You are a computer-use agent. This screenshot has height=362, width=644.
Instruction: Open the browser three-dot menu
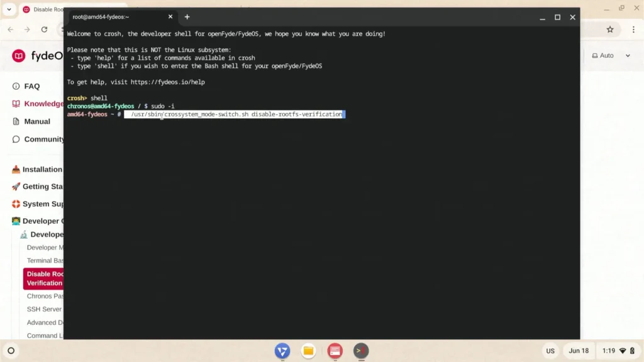click(x=633, y=30)
